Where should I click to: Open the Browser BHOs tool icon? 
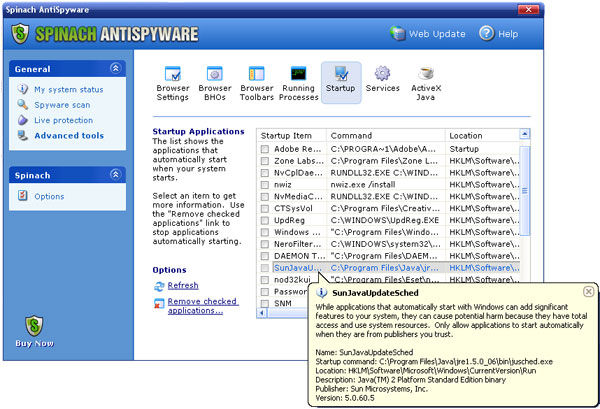coord(215,73)
